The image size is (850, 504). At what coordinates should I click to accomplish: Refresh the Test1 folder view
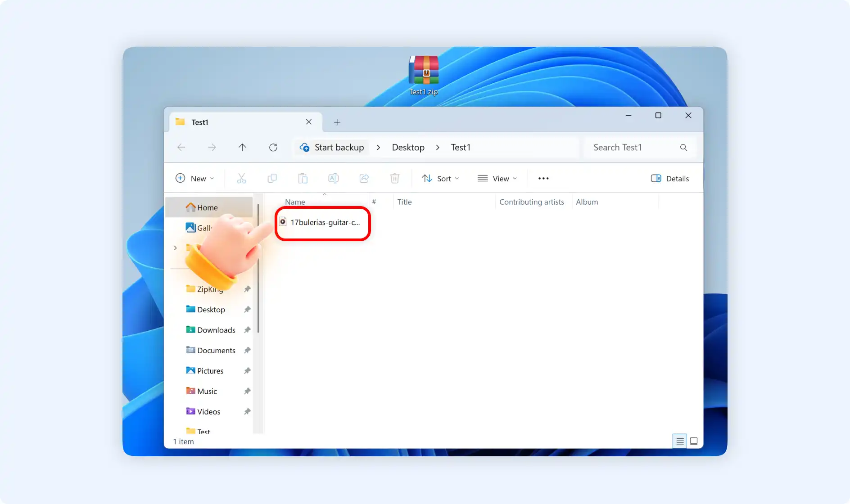point(273,147)
